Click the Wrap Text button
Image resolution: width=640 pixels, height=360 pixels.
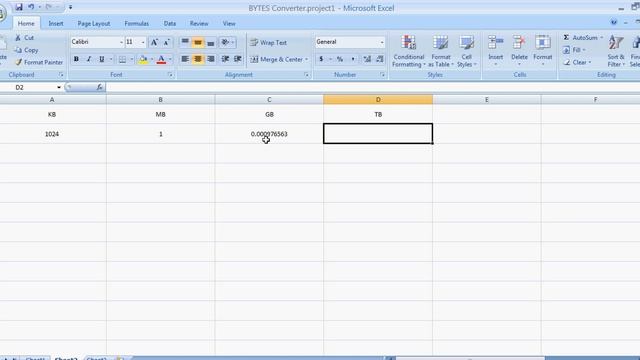[269, 42]
